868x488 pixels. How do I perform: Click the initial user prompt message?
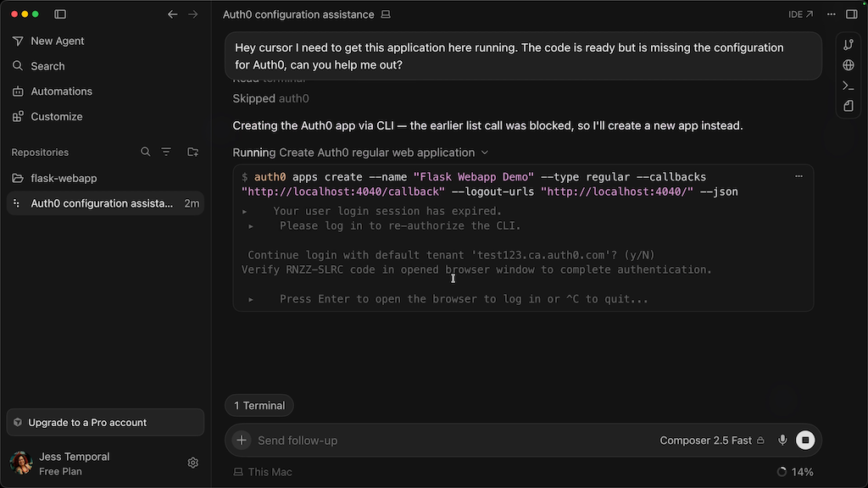click(523, 56)
